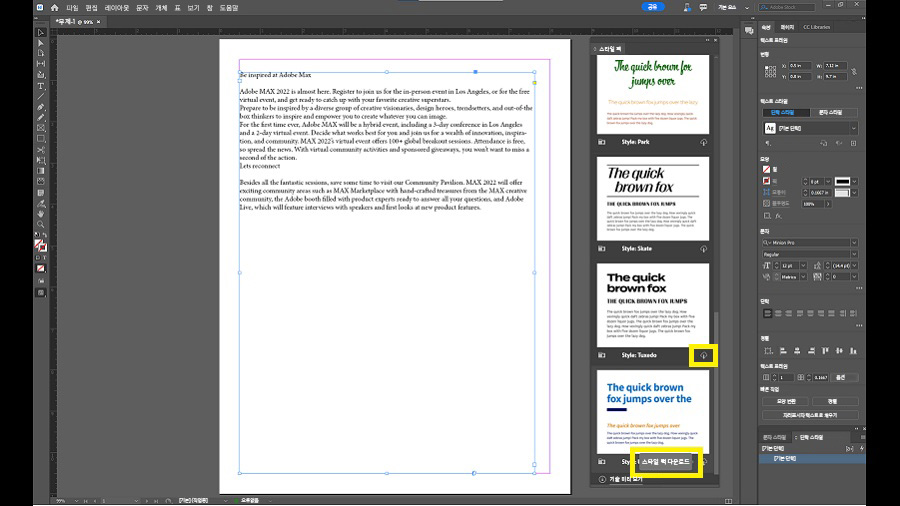The height and width of the screenshot is (506, 900).
Task: Click the fx effects icon in Properties
Action: click(778, 216)
